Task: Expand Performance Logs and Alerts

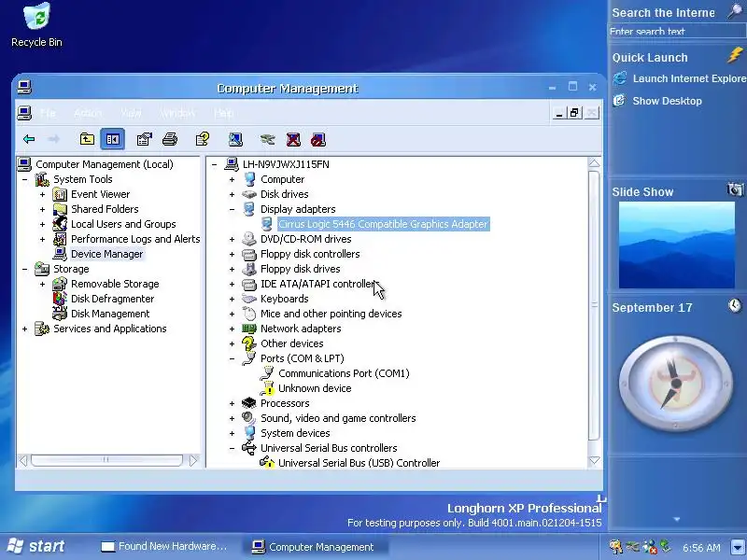Action: point(42,239)
